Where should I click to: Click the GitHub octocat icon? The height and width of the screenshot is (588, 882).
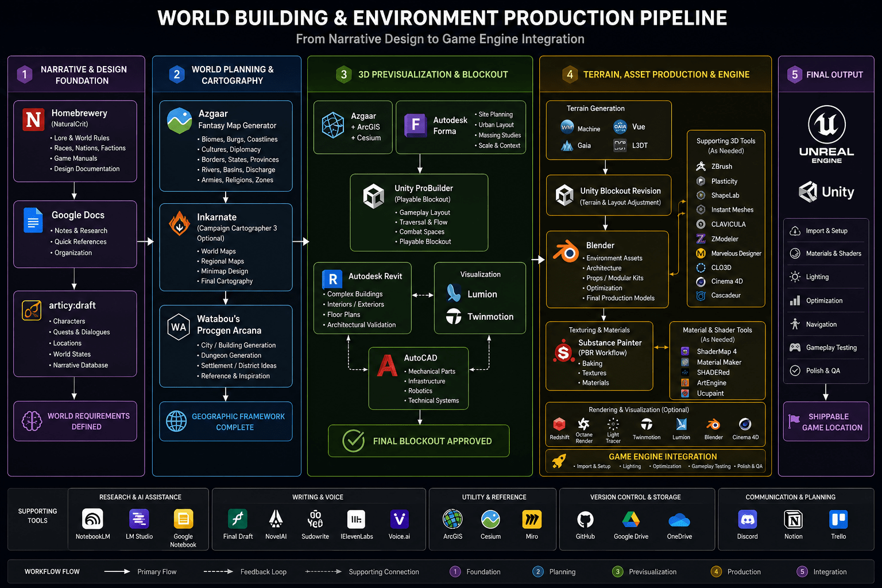point(585,519)
